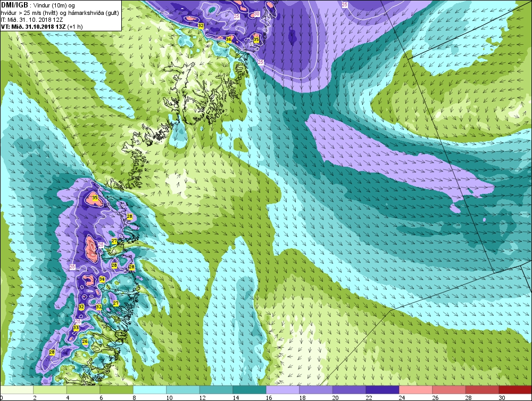Click the 'IT: Mið. 31.10.2018 12Z' line
Image resolution: width=532 pixels, height=401 pixels.
[32, 20]
